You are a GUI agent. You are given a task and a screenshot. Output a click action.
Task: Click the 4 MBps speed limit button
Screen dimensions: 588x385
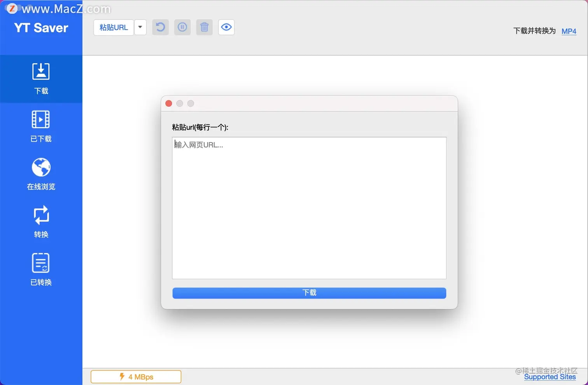click(136, 377)
